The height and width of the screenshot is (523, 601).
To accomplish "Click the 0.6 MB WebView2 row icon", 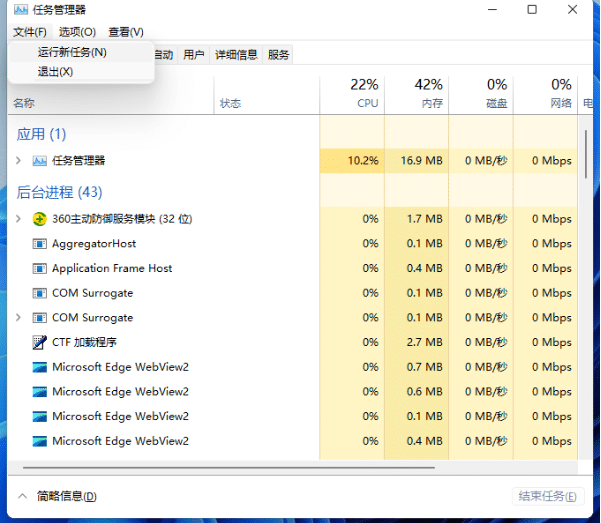I will [x=39, y=392].
